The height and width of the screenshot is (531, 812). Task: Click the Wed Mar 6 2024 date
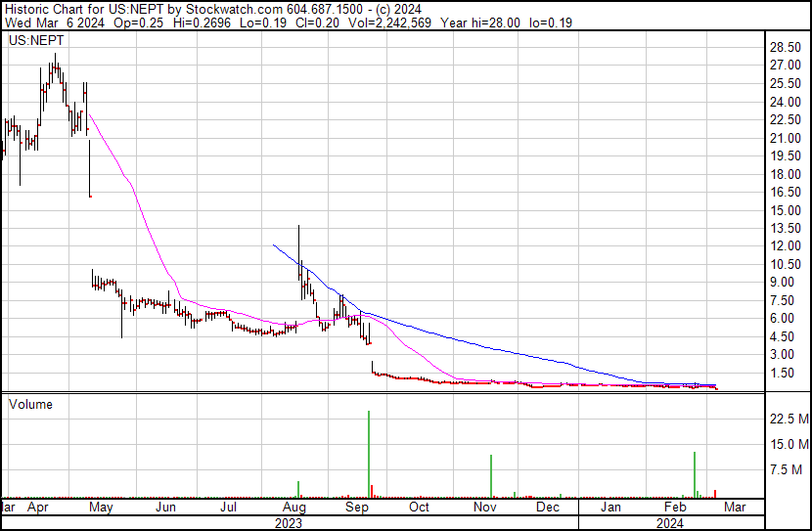[55, 22]
